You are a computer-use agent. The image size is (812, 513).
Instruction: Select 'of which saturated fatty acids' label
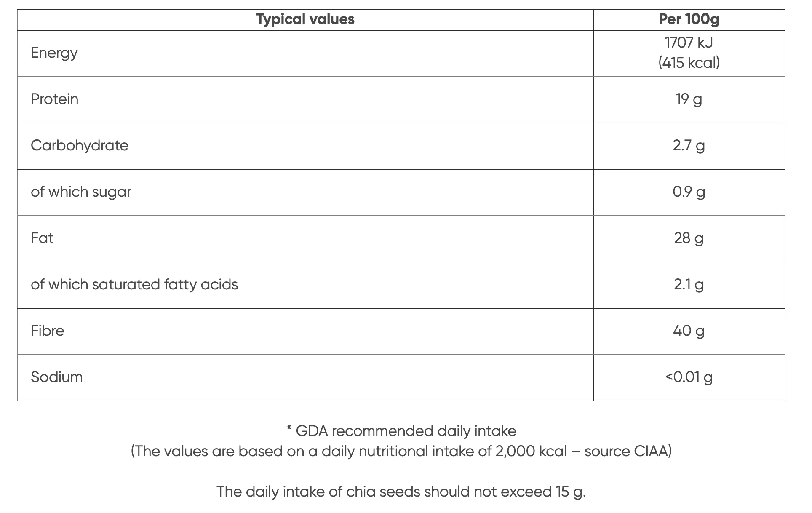tap(134, 284)
